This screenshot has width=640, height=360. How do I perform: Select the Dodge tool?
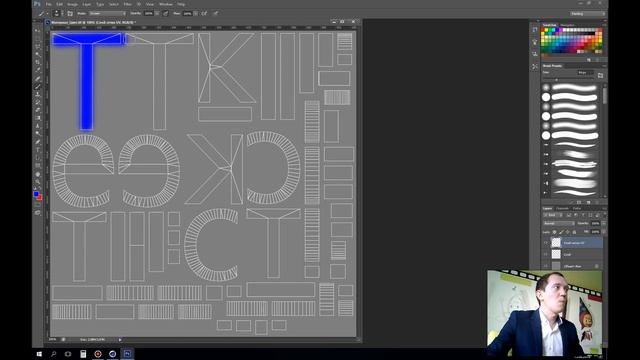coord(38,133)
